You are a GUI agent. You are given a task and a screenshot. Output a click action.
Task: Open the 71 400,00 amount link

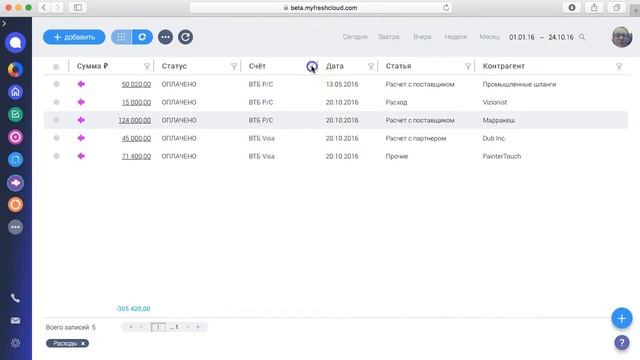pos(136,156)
